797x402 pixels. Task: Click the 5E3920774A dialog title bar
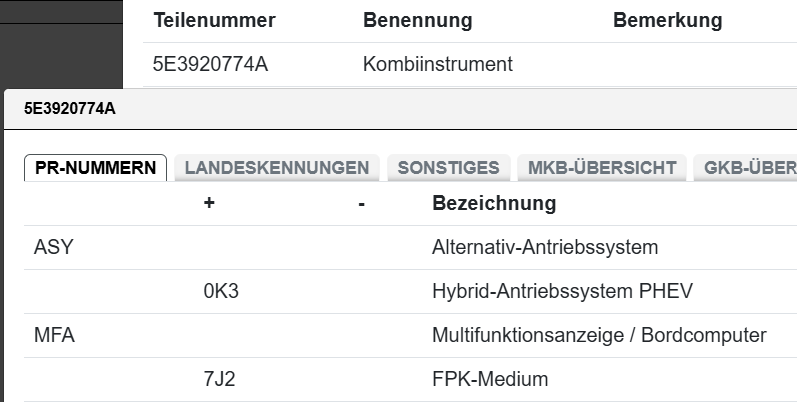click(x=400, y=109)
